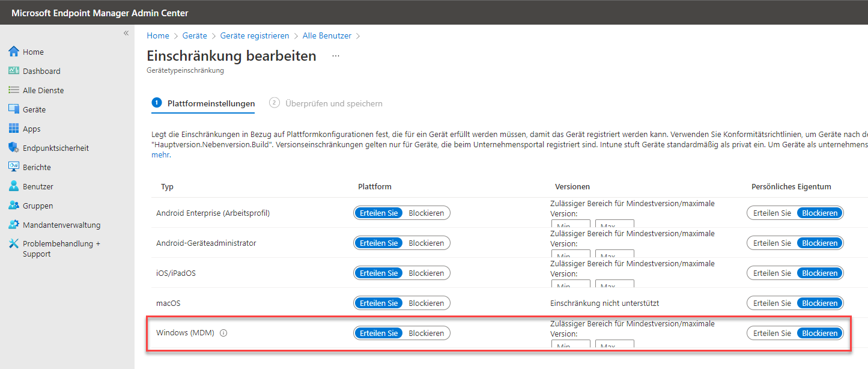
Task: Click the Alle Dienste list icon
Action: tap(14, 90)
